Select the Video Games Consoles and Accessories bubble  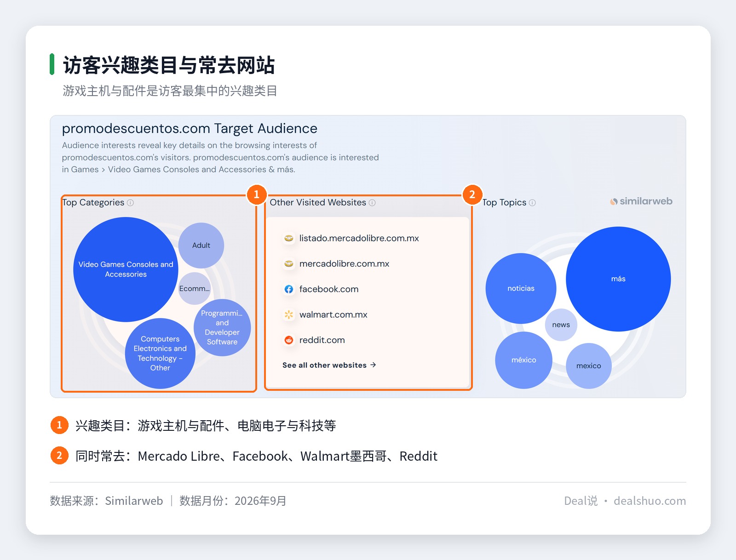126,269
